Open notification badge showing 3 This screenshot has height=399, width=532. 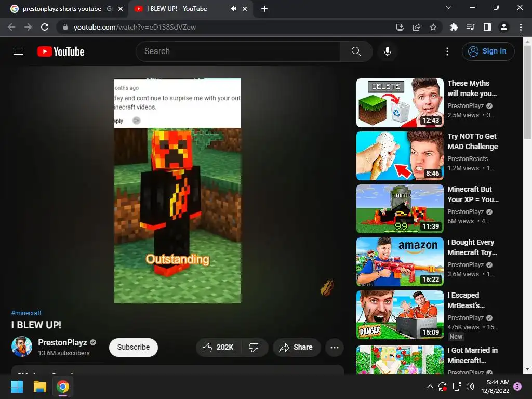[517, 387]
